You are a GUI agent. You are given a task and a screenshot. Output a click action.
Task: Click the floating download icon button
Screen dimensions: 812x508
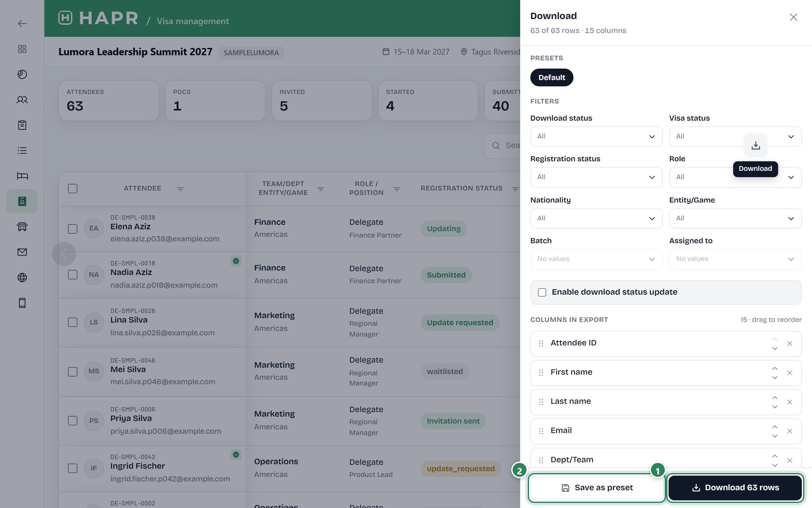tap(755, 145)
